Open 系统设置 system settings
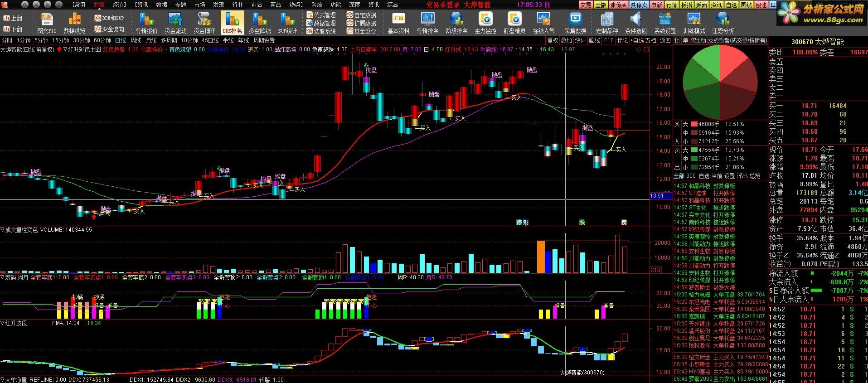 pyautogui.click(x=665, y=23)
